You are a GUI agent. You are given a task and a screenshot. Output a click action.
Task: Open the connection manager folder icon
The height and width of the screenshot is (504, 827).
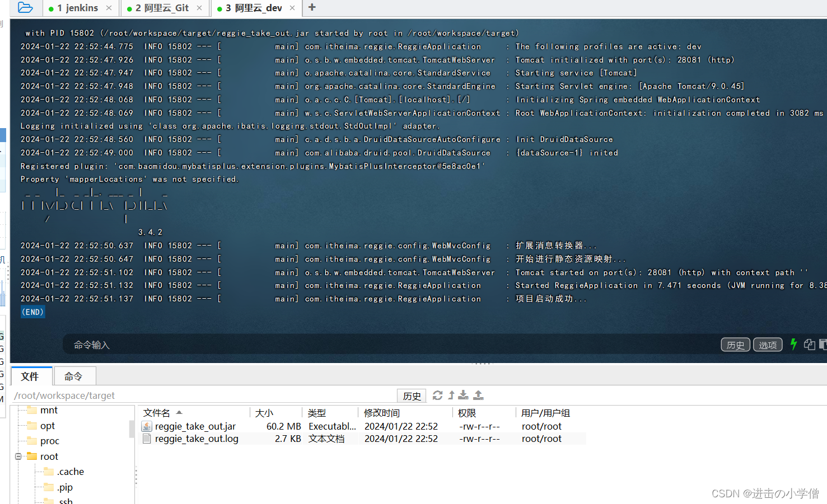pos(25,8)
